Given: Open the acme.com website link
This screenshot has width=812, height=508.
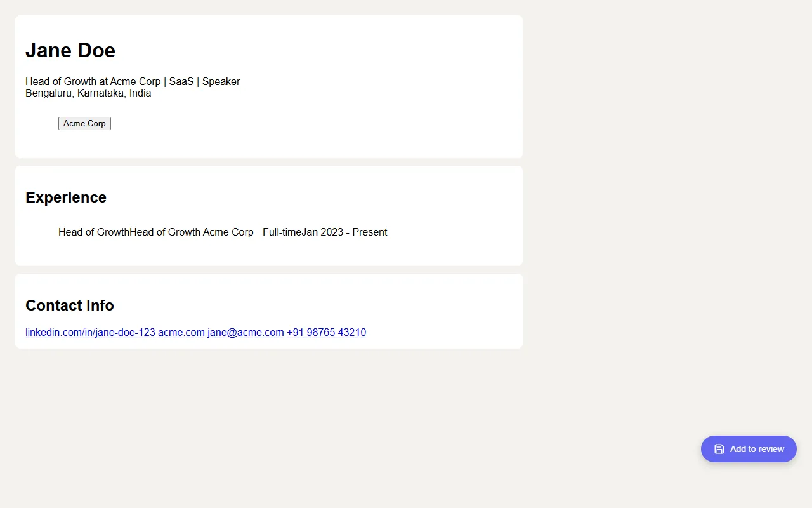Looking at the screenshot, I should coord(181,332).
